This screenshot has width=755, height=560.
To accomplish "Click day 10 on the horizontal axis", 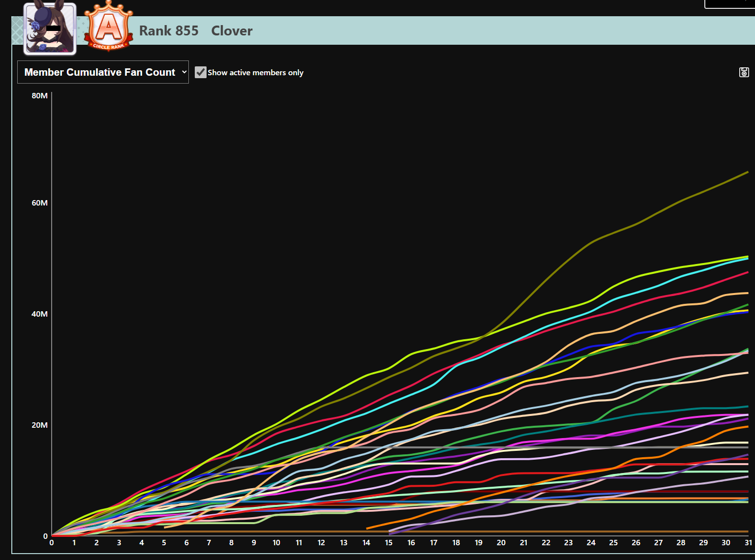I will coord(276,543).
